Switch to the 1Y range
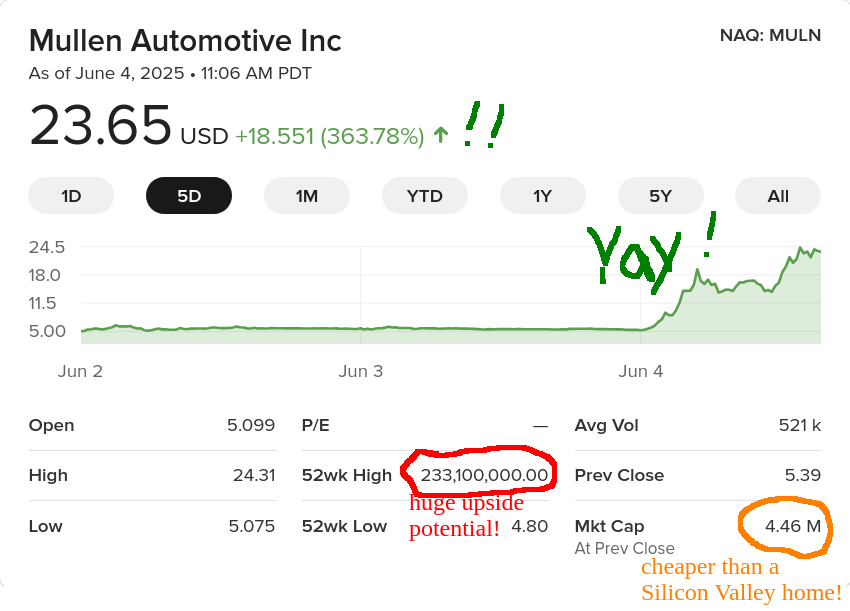 (x=542, y=195)
